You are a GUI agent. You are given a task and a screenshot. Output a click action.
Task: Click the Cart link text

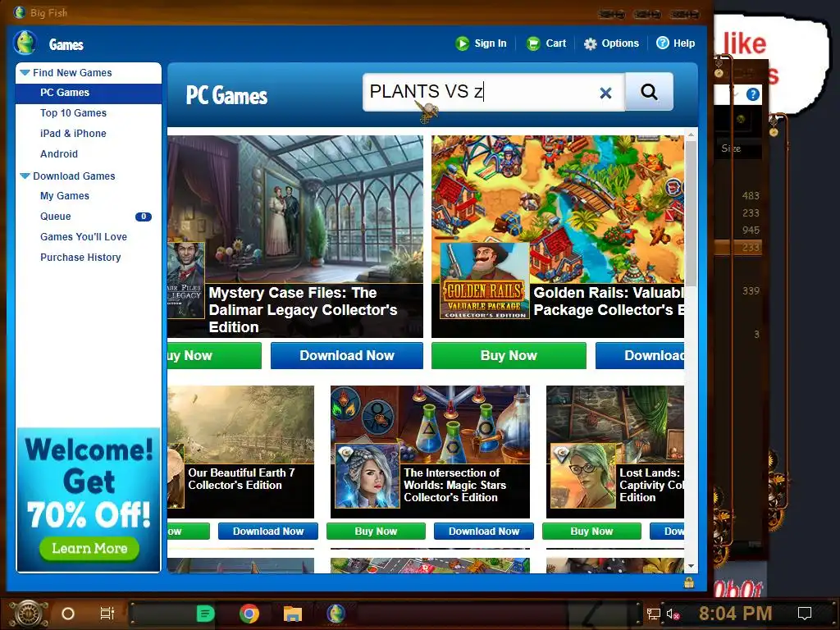tap(555, 43)
